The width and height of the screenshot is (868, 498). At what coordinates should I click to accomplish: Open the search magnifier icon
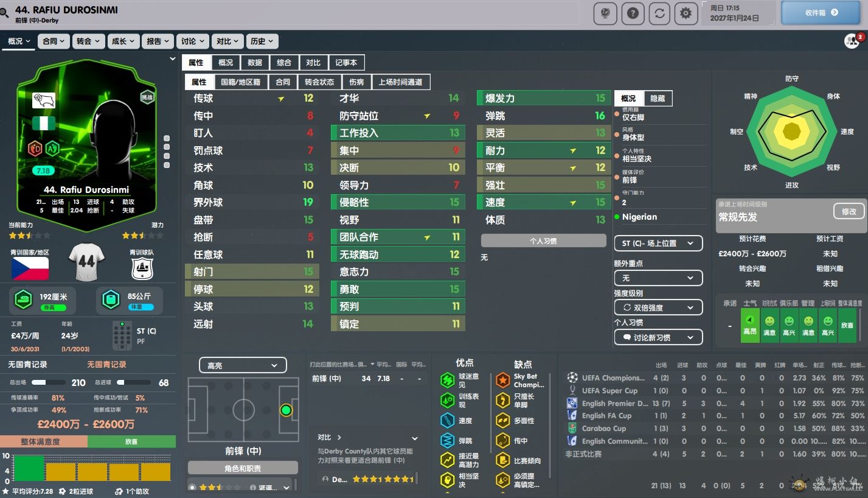point(4,13)
